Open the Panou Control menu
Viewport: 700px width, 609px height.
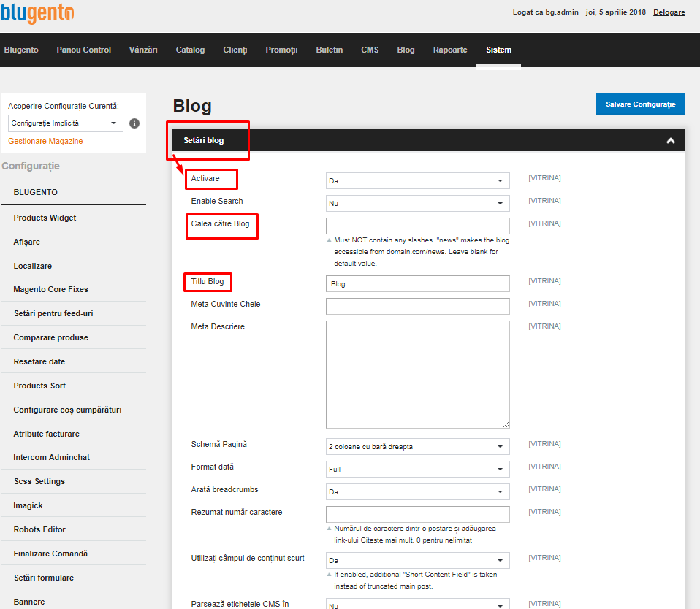(84, 50)
